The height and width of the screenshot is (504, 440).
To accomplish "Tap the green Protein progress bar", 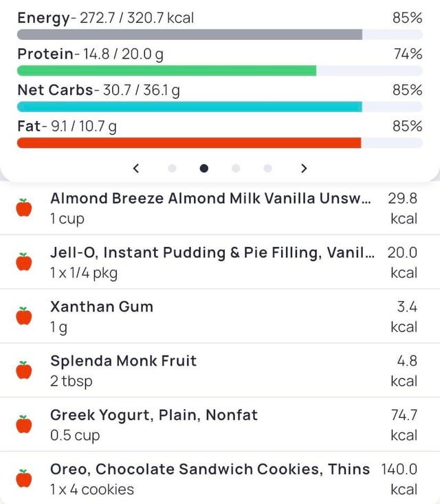I will click(x=166, y=71).
